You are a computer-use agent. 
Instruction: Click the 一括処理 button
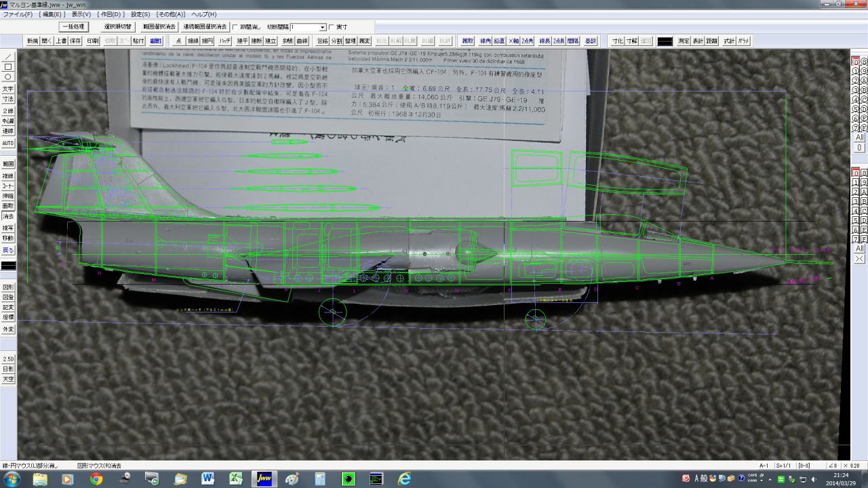click(x=73, y=27)
